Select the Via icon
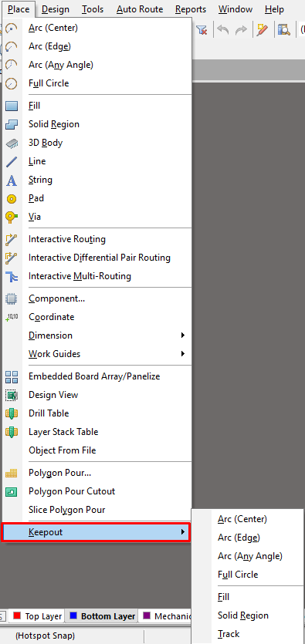 click(x=12, y=217)
